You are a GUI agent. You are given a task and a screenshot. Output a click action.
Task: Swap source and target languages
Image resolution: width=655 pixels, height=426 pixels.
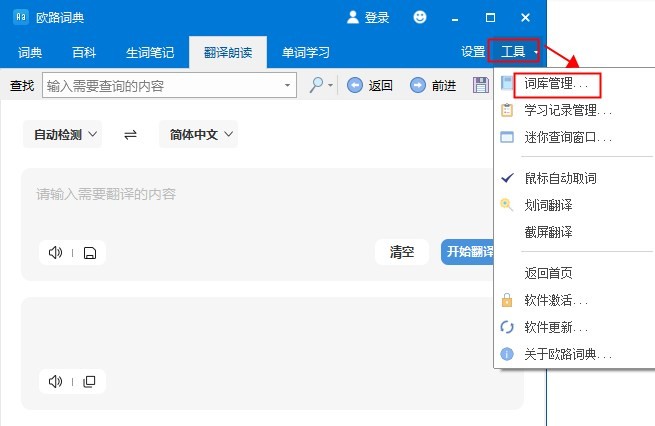click(130, 134)
